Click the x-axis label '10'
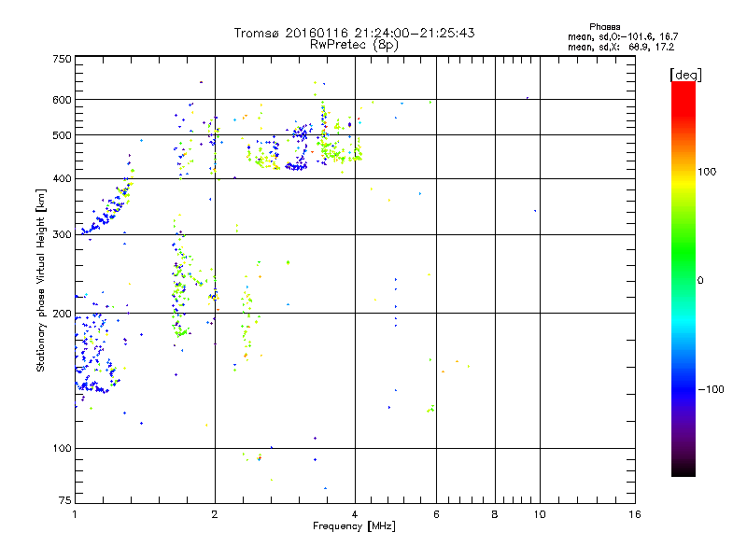This screenshot has height=560, width=747. tap(540, 514)
